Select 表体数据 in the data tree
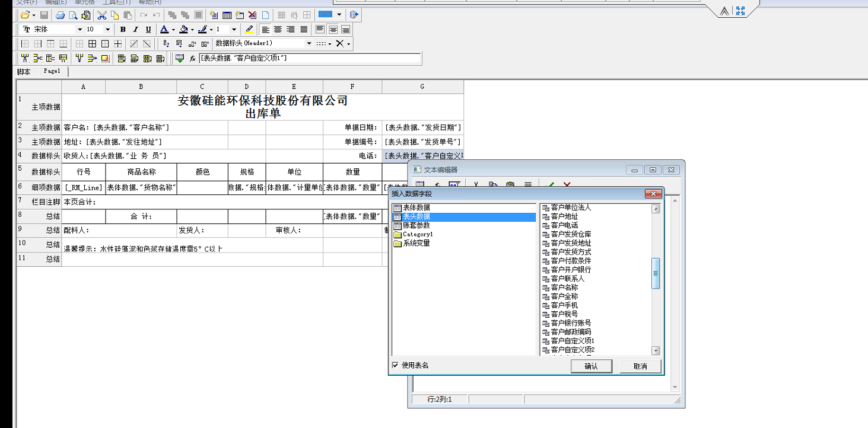 [x=416, y=207]
